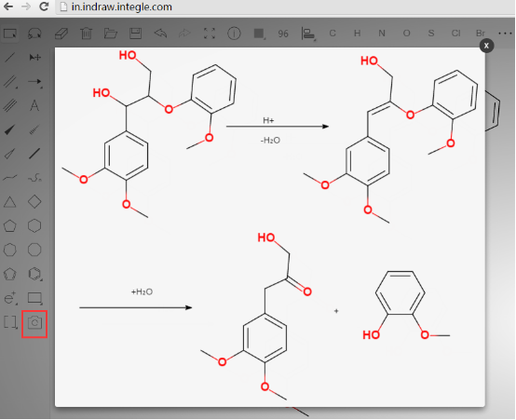The width and height of the screenshot is (516, 420).
Task: Select the eraser tool in top toolbar
Action: [61, 34]
